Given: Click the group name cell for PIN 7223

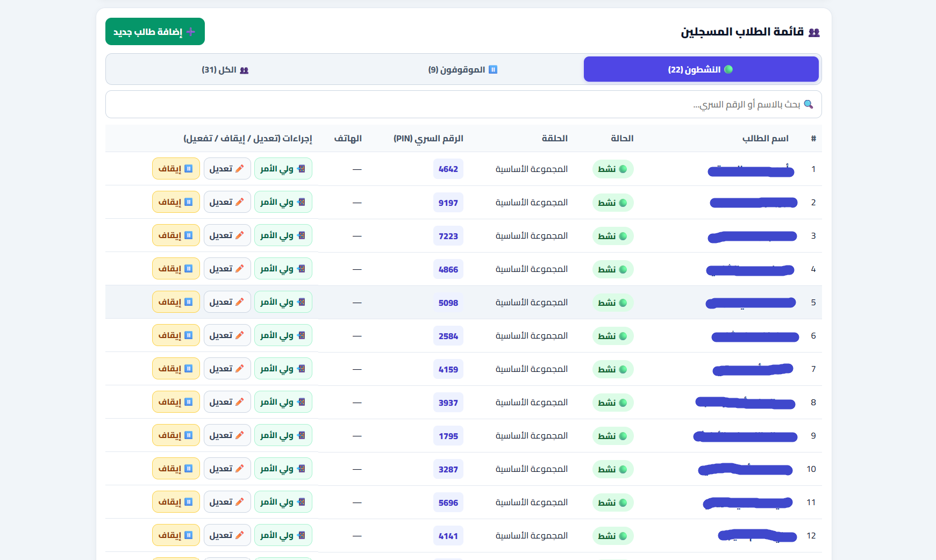Looking at the screenshot, I should click(532, 236).
